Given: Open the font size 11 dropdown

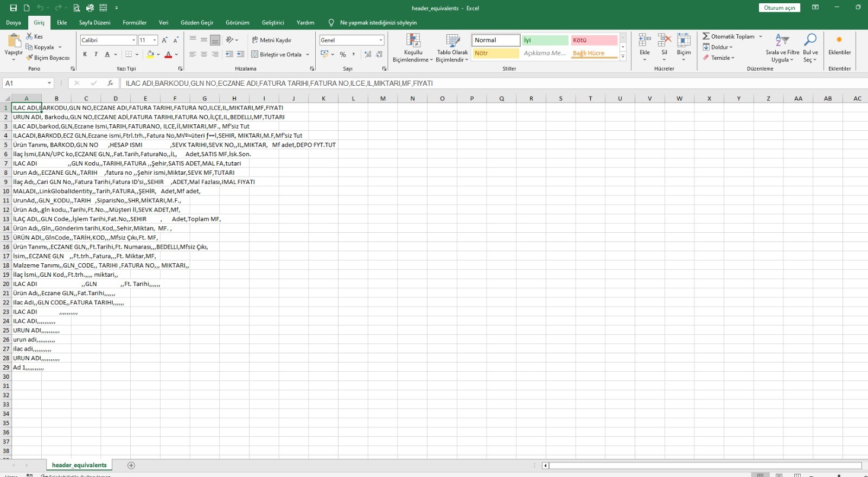Looking at the screenshot, I should (155, 40).
